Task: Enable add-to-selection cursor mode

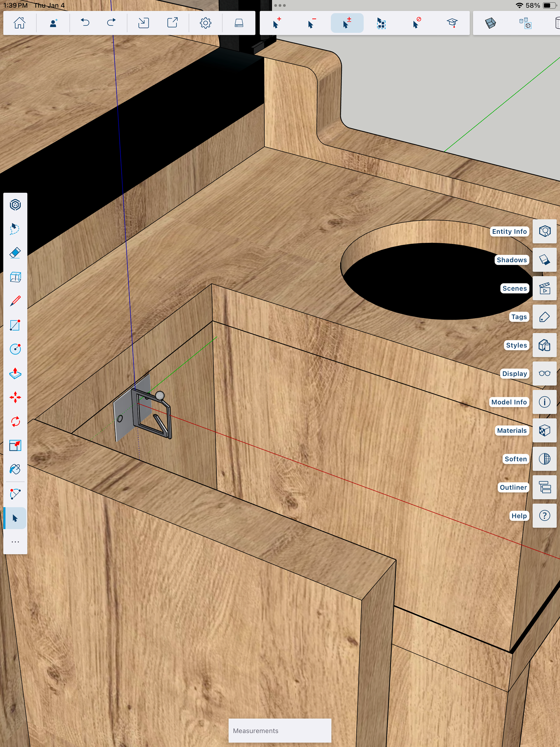Action: pyautogui.click(x=276, y=23)
